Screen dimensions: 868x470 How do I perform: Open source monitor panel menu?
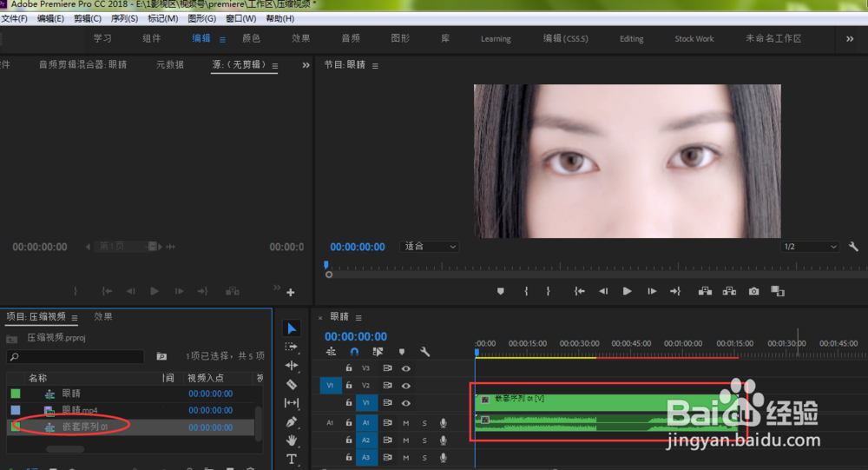click(x=275, y=66)
